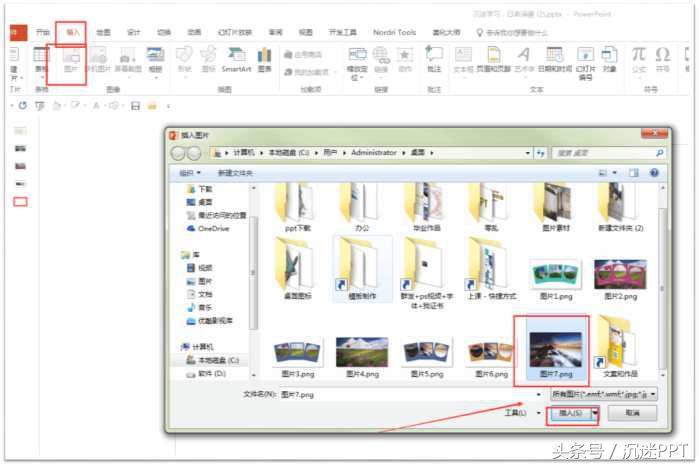This screenshot has height=466, width=699.
Task: Open the address bar history dropdown
Action: (527, 153)
